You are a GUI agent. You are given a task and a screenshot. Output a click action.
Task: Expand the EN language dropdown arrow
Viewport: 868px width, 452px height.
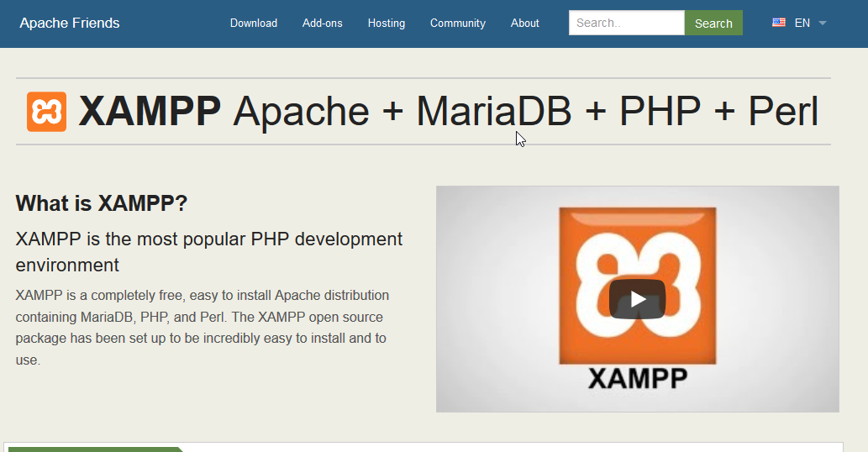click(822, 24)
